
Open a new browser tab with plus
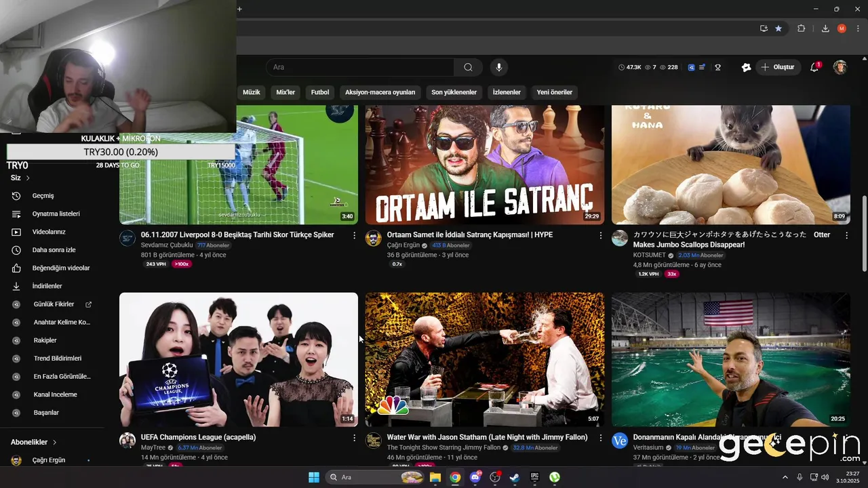[x=239, y=9]
